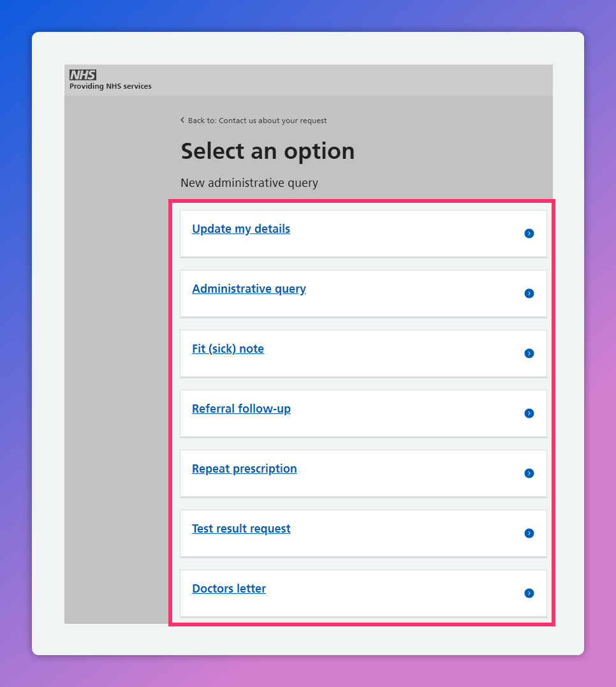Choose the Referral follow-up link

coord(241,409)
